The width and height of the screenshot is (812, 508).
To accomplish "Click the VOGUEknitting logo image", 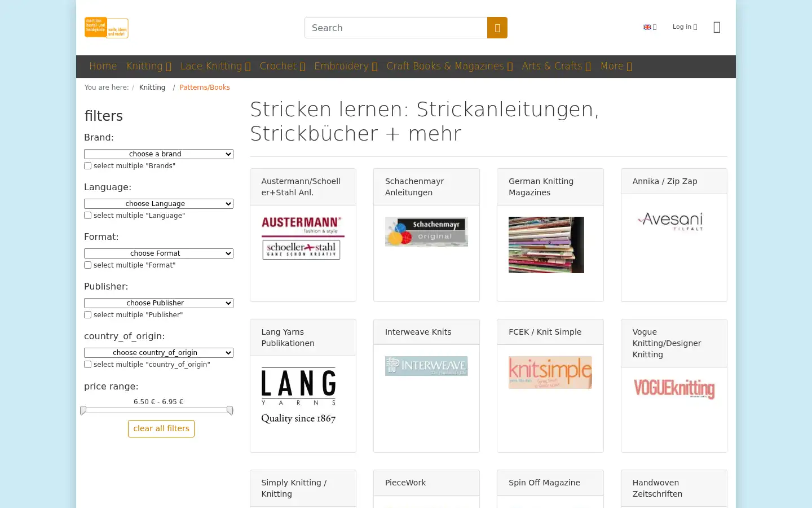I will pos(674,389).
